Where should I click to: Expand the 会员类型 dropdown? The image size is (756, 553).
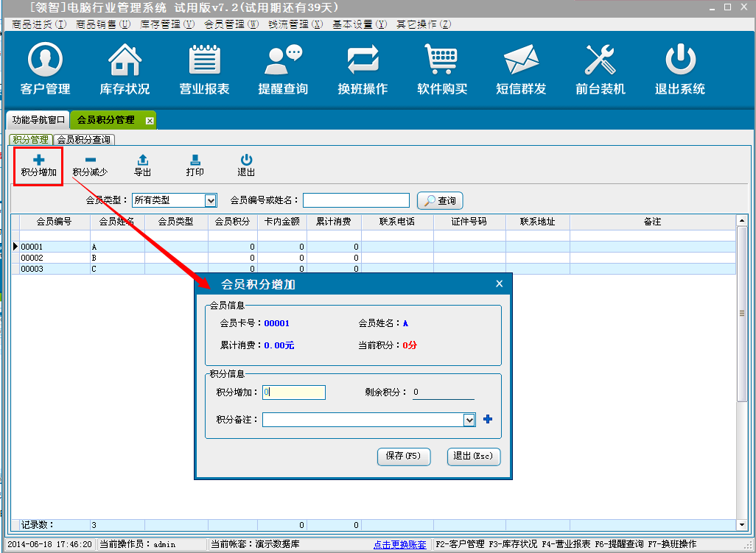211,200
